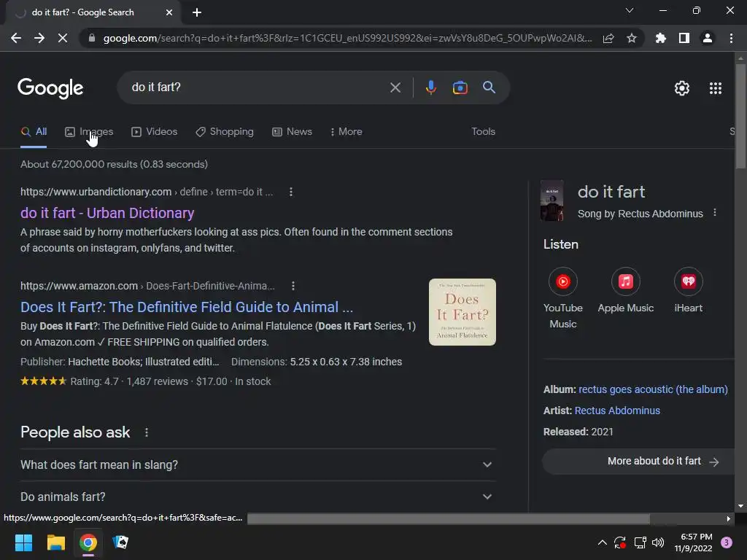Switch to the Videos tab
Screen dimensions: 747x560
click(155, 132)
